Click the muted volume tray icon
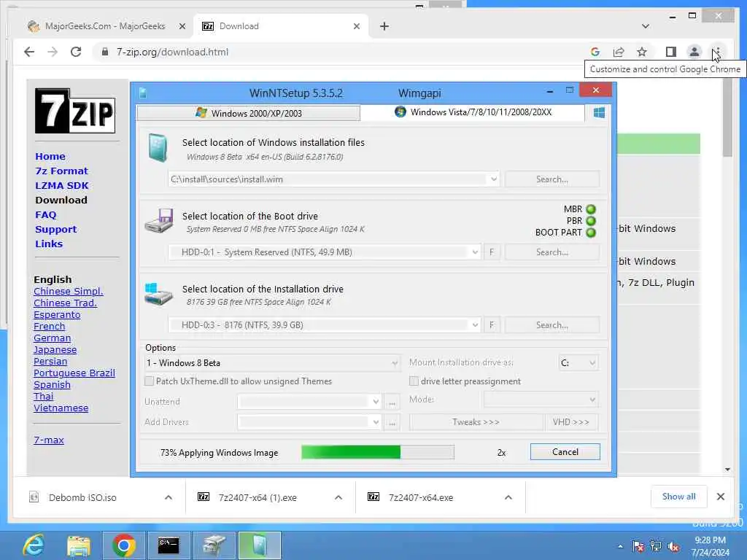This screenshot has height=560, width=747. click(x=673, y=547)
